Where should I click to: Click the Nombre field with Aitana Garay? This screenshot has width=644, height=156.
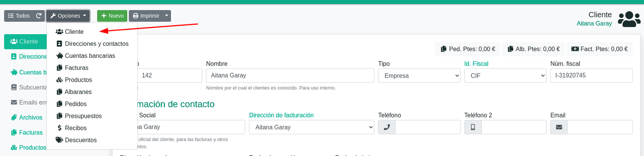(290, 76)
